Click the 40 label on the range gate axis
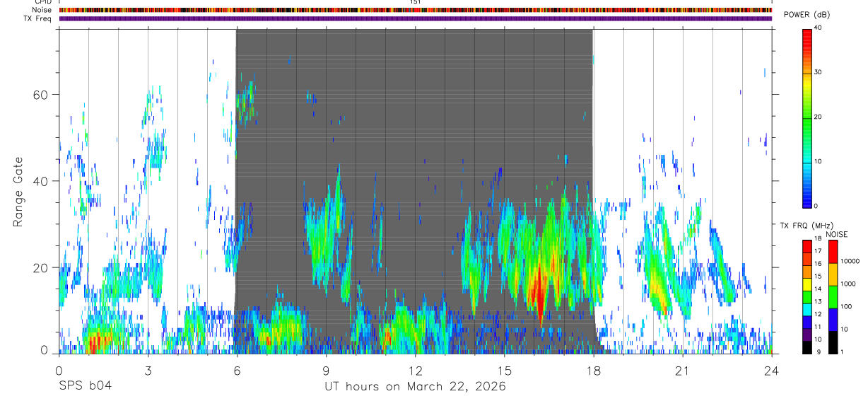This screenshot has height=401, width=868. [x=42, y=181]
